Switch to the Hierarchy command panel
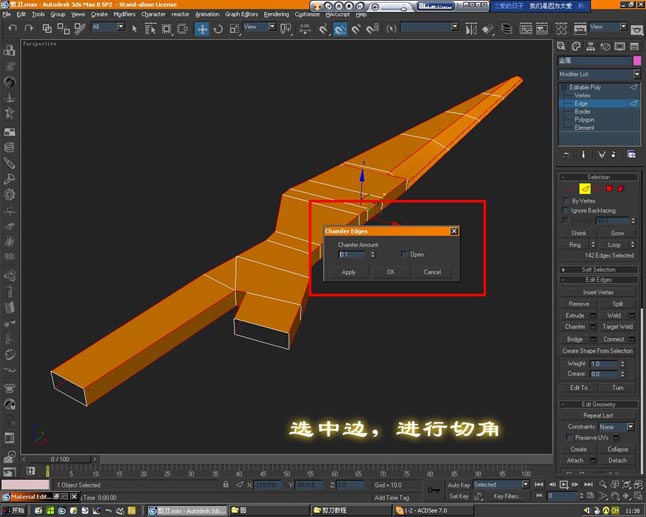The image size is (646, 517). [x=590, y=46]
